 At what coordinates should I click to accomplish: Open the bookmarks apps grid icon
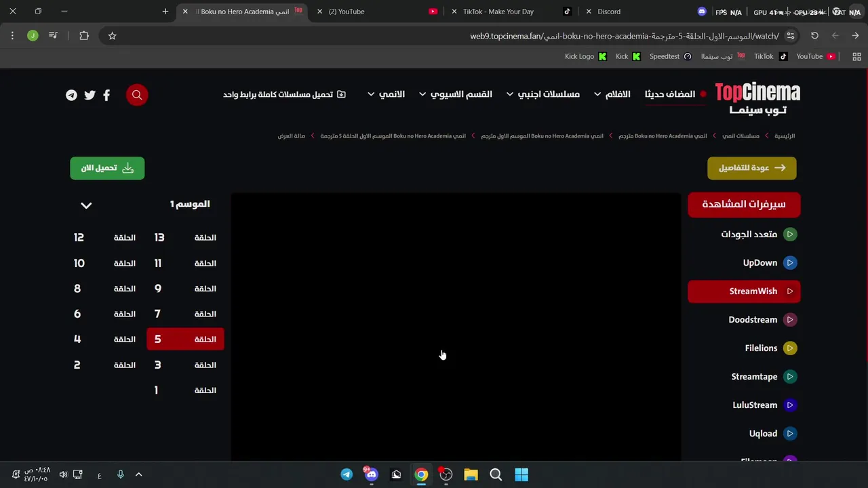(x=856, y=56)
